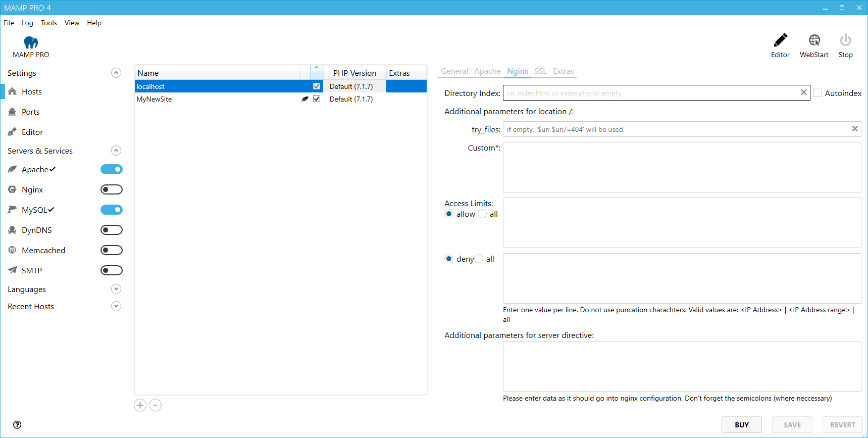Select the localhost host row
Screen dimensions: 868x438
pyautogui.click(x=280, y=86)
